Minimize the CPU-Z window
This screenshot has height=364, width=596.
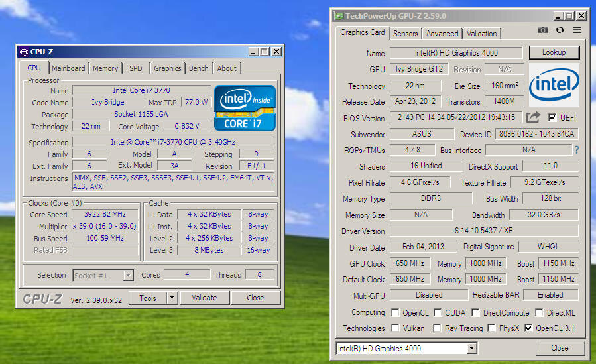click(x=253, y=52)
